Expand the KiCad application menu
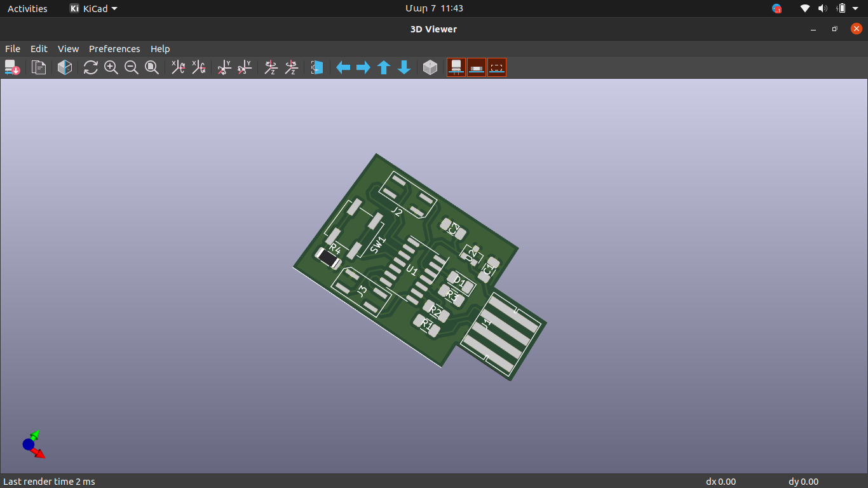The width and height of the screenshot is (868, 488). 93,9
